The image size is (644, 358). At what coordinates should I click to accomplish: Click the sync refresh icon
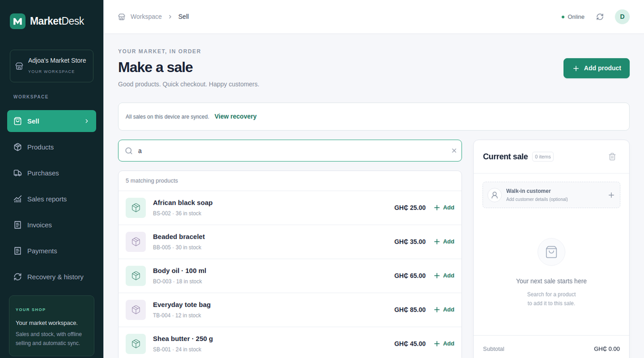[600, 17]
